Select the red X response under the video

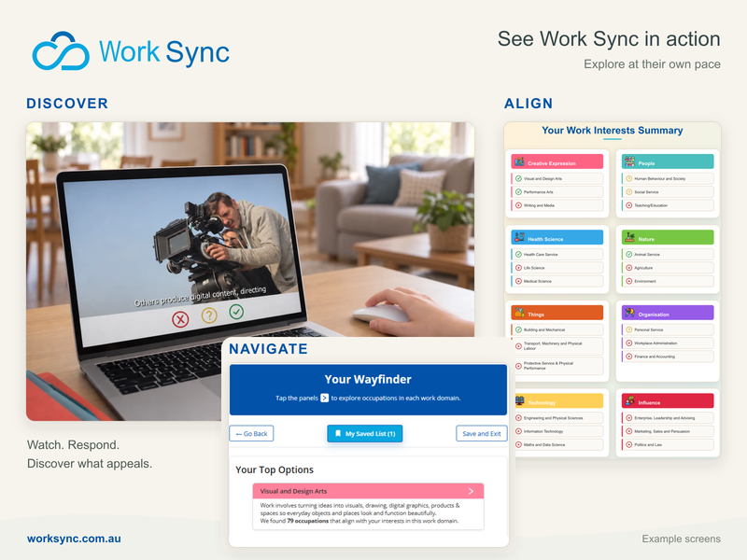[x=180, y=319]
